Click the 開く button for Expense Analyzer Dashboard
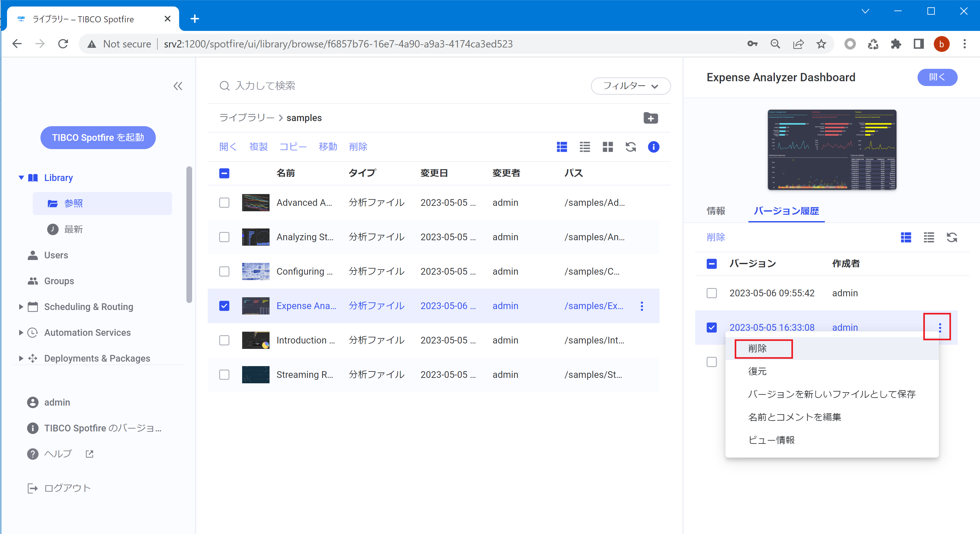 pos(937,78)
